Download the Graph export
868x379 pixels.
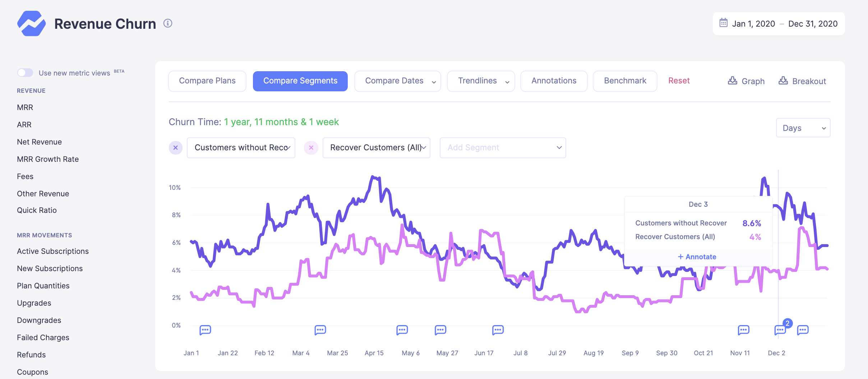click(746, 81)
